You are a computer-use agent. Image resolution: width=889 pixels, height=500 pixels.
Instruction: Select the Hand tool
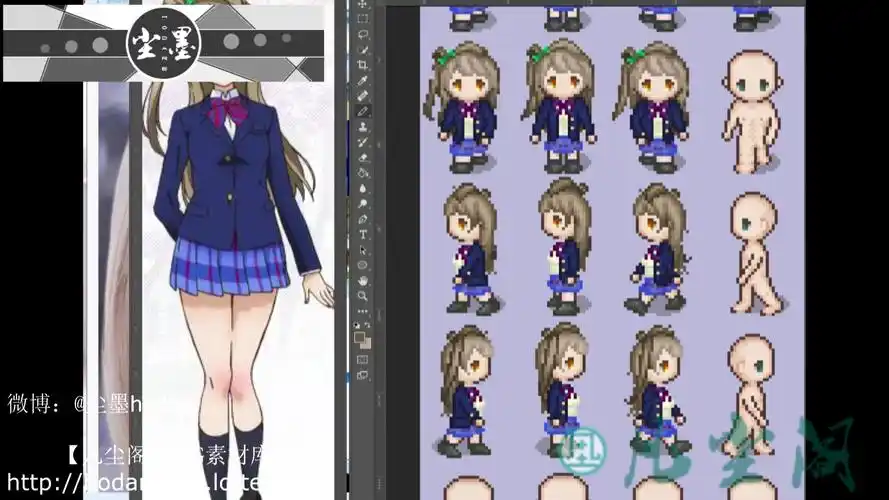click(x=363, y=281)
